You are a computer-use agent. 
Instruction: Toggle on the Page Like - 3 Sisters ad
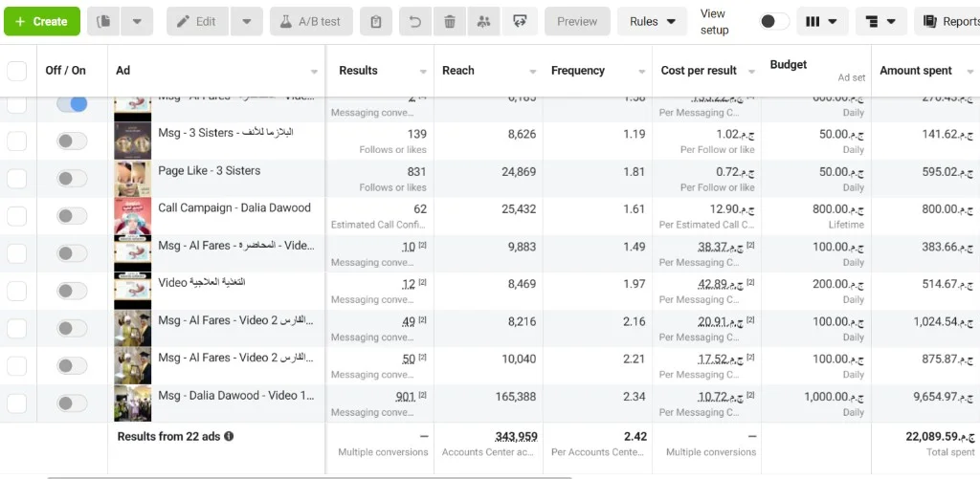pyautogui.click(x=72, y=179)
